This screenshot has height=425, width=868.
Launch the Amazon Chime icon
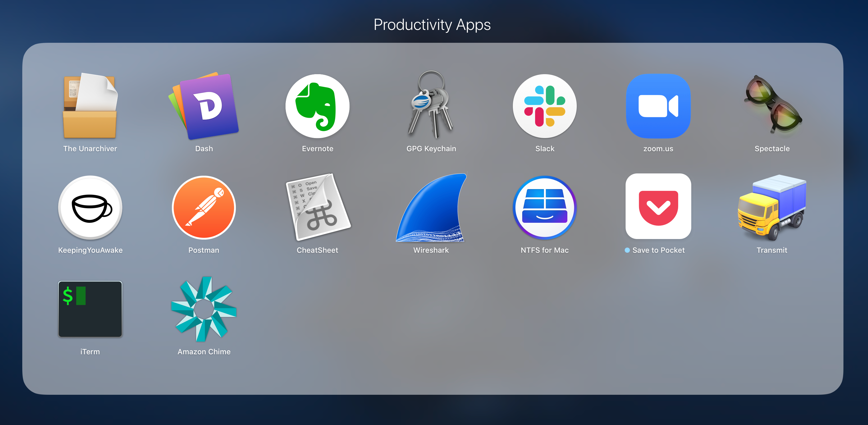pos(204,309)
